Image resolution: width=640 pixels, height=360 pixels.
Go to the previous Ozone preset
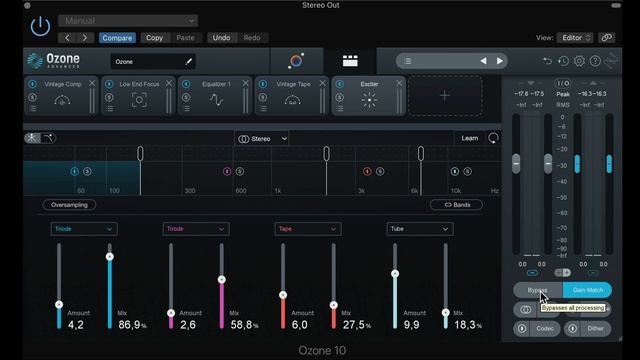(x=483, y=61)
